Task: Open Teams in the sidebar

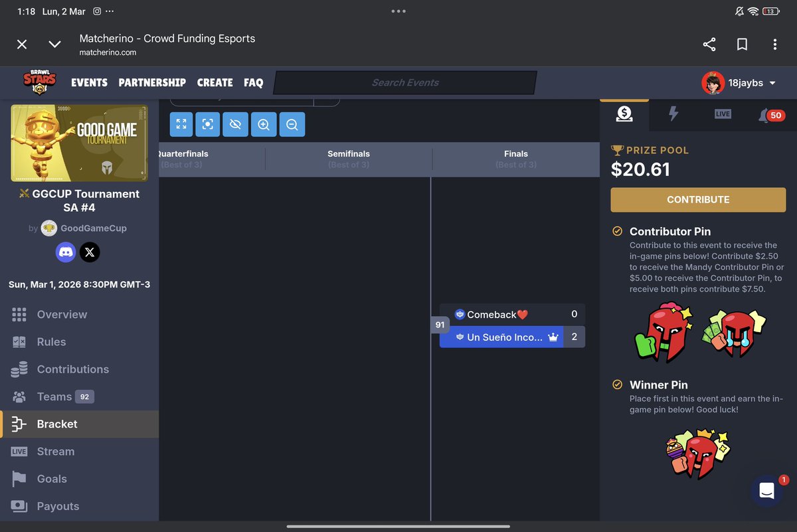Action: coord(79,397)
